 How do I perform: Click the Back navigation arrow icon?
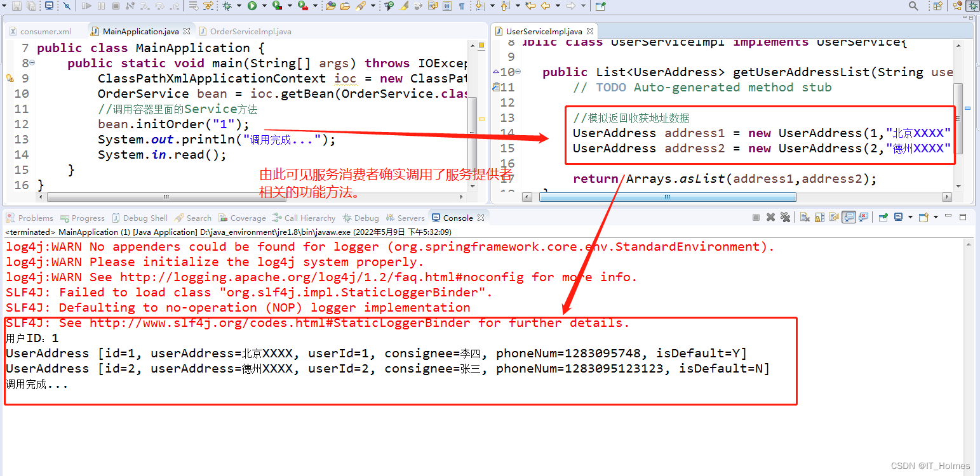[546, 6]
